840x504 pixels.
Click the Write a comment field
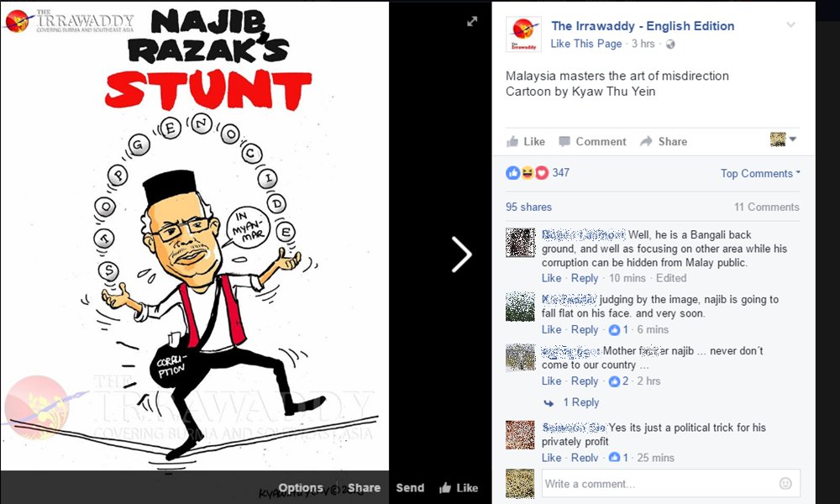click(x=670, y=484)
